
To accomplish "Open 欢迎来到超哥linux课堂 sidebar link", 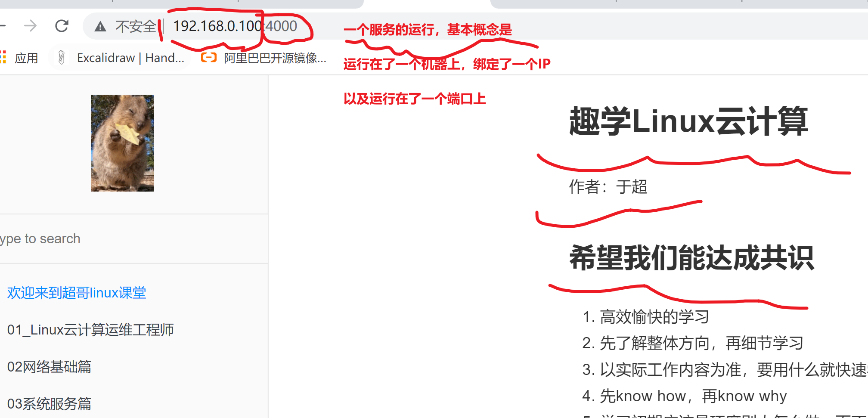I will tap(77, 293).
